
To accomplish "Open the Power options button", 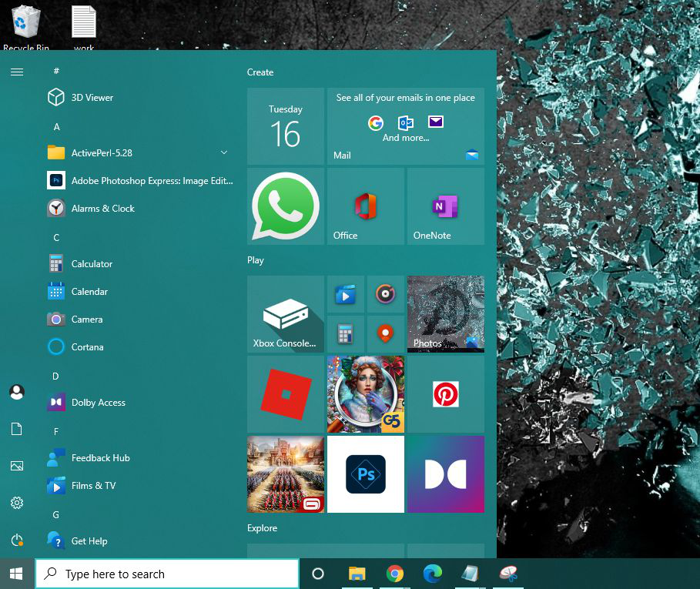I will click(x=17, y=540).
